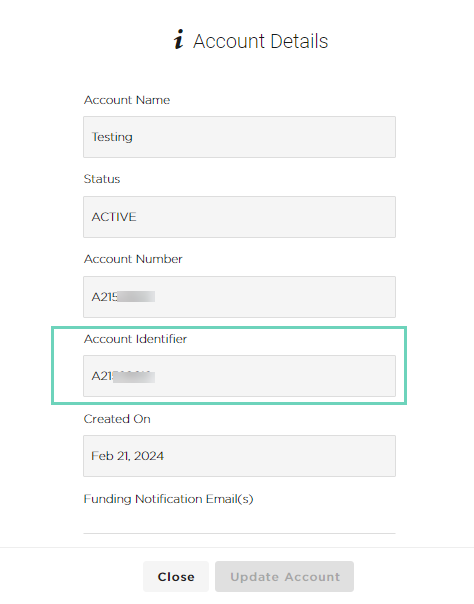Click the Created On label

[117, 419]
